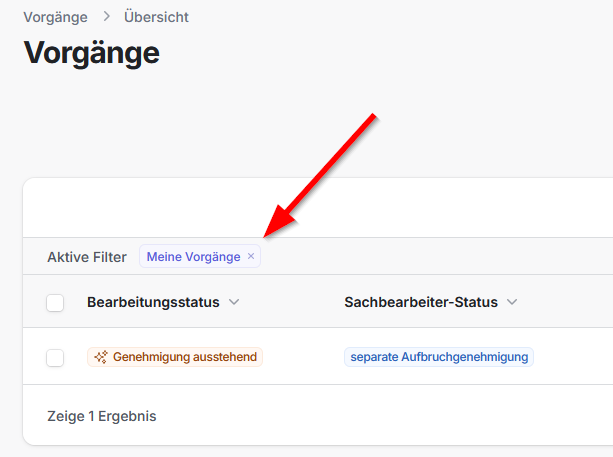Tick the select-all checkbox in table header

tap(55, 302)
